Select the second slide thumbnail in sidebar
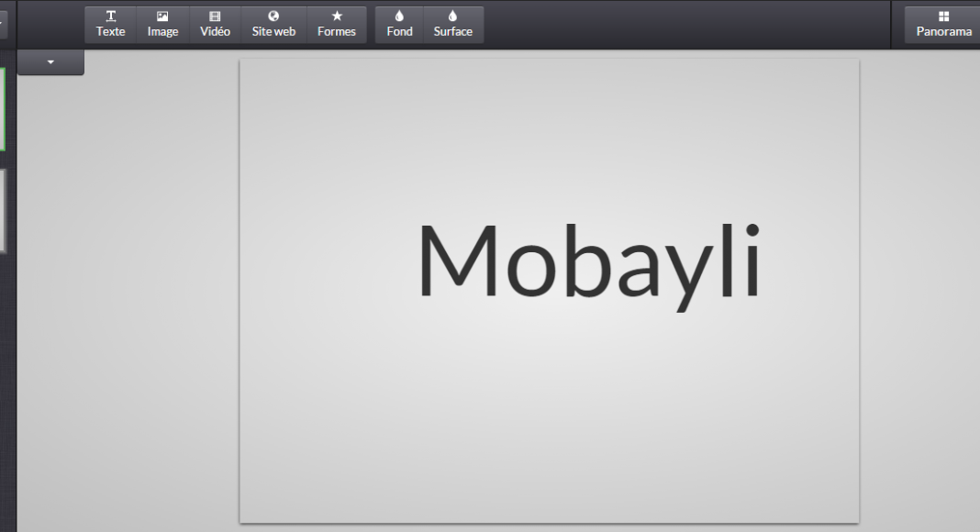Screen dimensions: 980x532 tap(3, 210)
